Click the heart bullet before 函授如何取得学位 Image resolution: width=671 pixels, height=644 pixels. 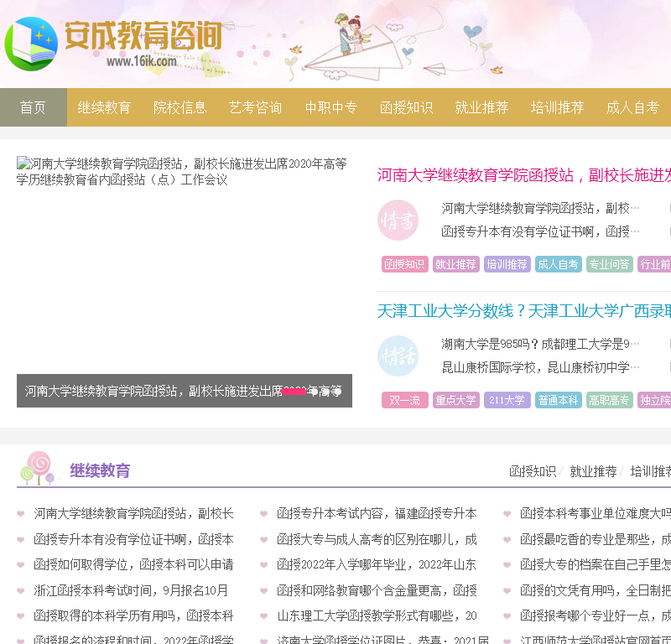21,564
